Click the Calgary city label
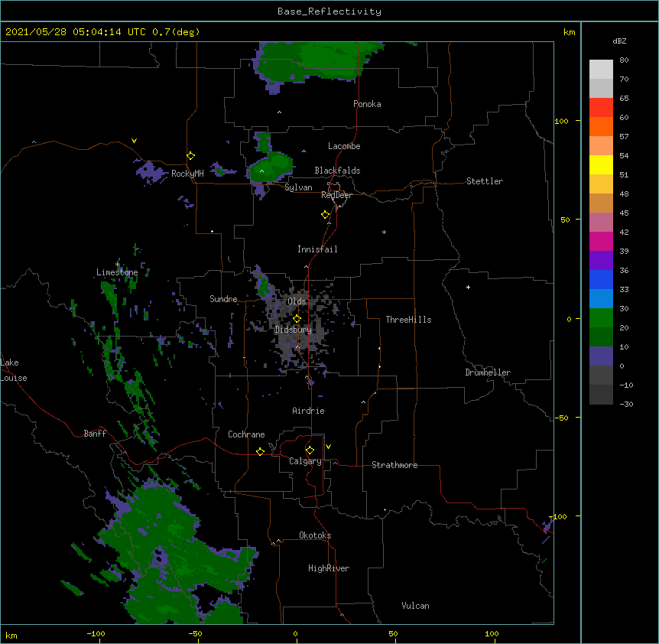Image resolution: width=659 pixels, height=644 pixels. (x=305, y=461)
